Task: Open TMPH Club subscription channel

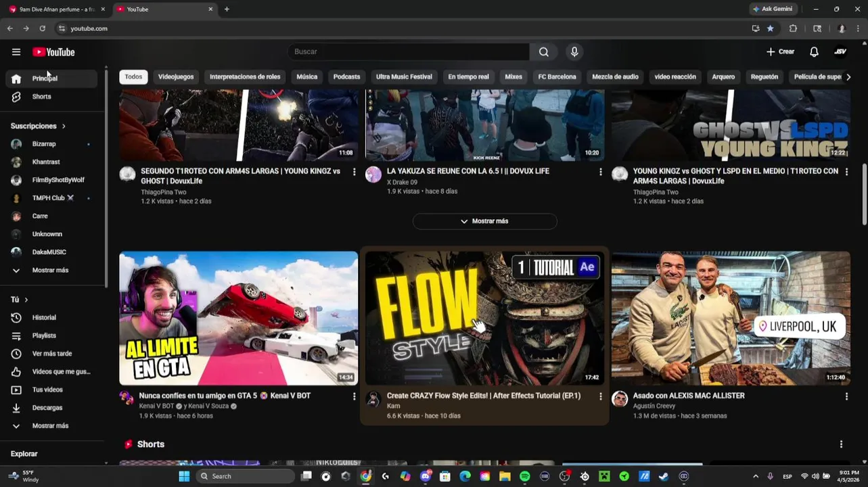Action: (x=51, y=198)
